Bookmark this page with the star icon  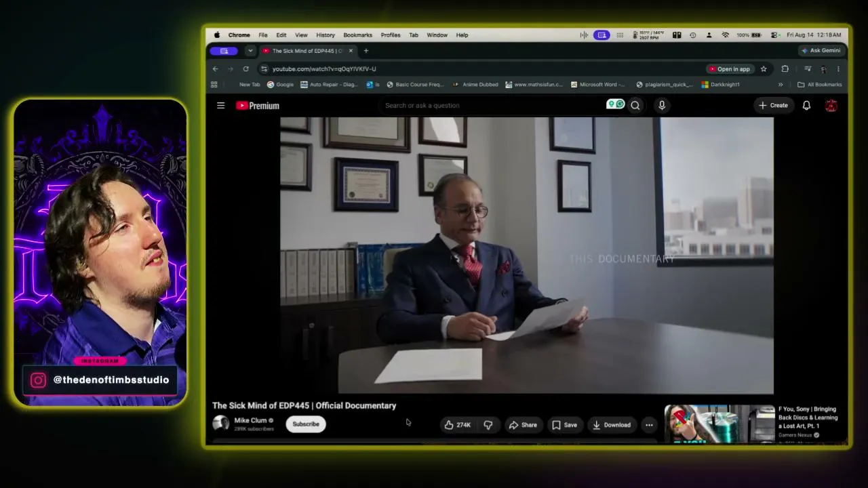click(764, 68)
